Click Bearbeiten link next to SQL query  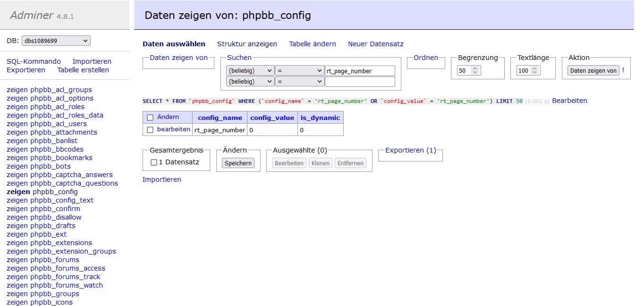(569, 101)
